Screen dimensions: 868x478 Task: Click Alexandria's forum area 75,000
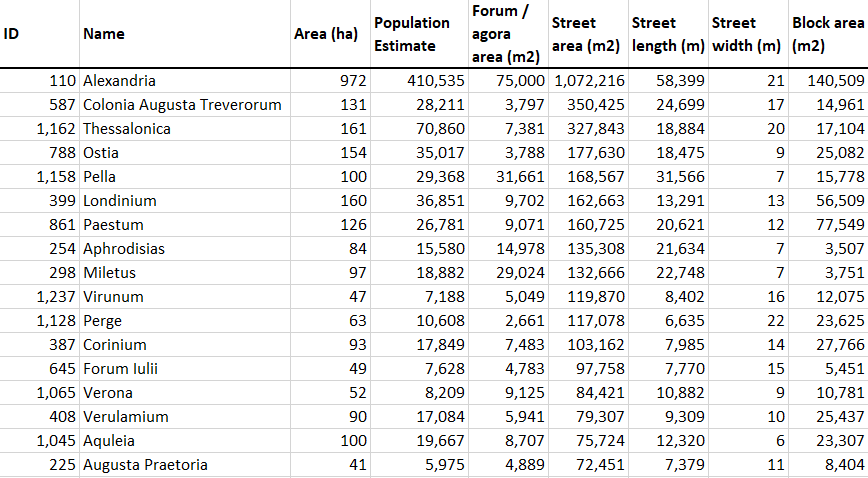[508, 81]
